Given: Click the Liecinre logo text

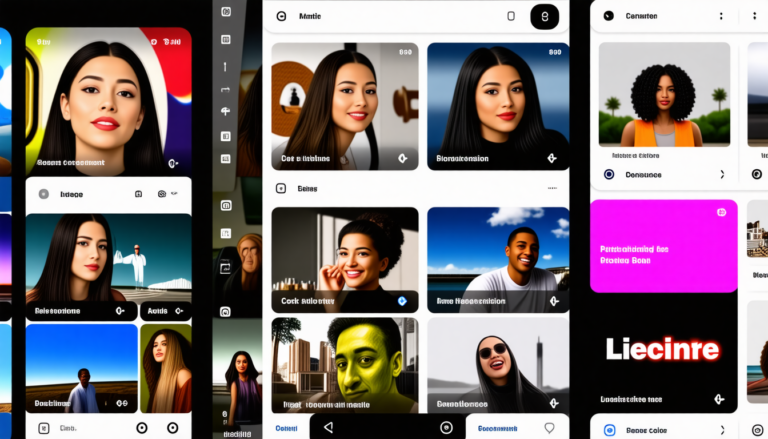Looking at the screenshot, I should (663, 349).
